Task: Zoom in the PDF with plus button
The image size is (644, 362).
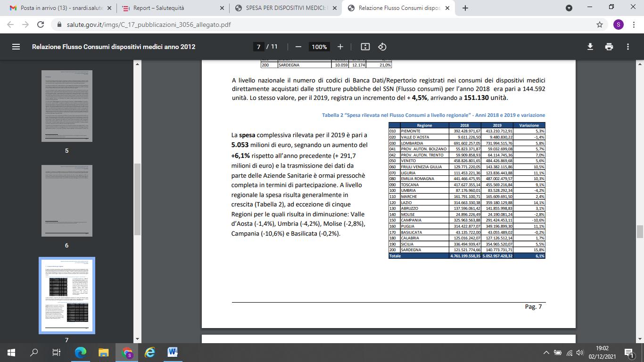Action: pos(340,47)
